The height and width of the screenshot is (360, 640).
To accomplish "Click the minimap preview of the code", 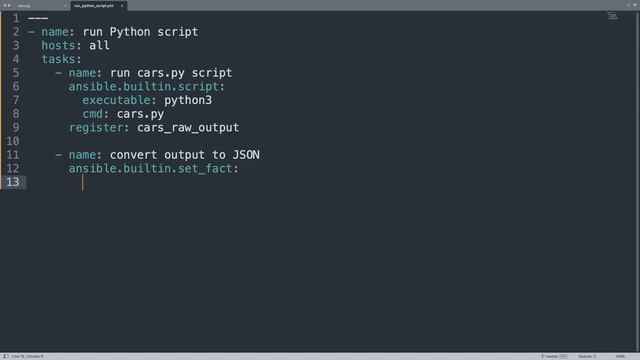I will point(612,16).
